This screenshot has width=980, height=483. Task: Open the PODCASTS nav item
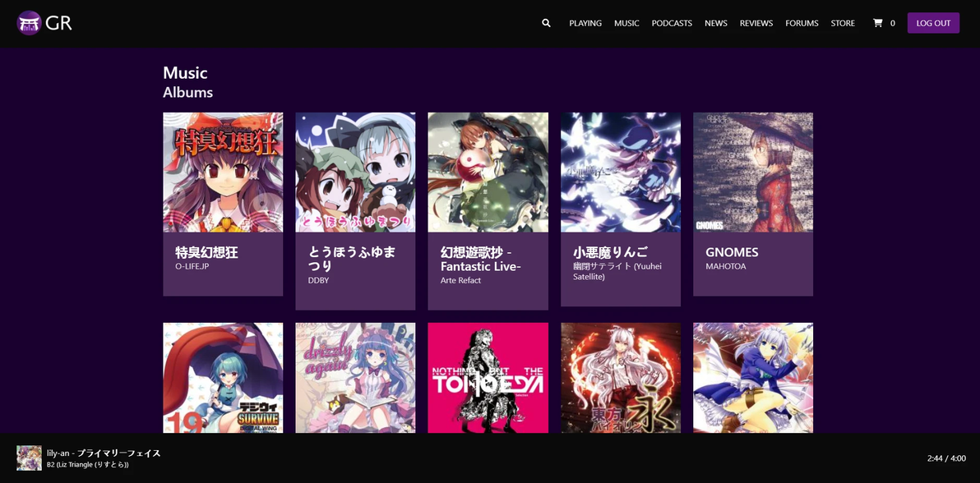[x=672, y=23]
